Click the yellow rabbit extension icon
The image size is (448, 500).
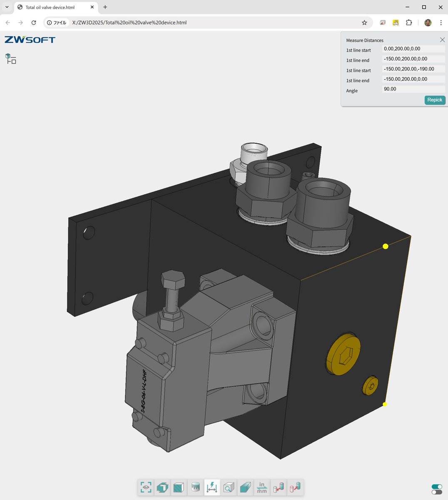coord(396,22)
